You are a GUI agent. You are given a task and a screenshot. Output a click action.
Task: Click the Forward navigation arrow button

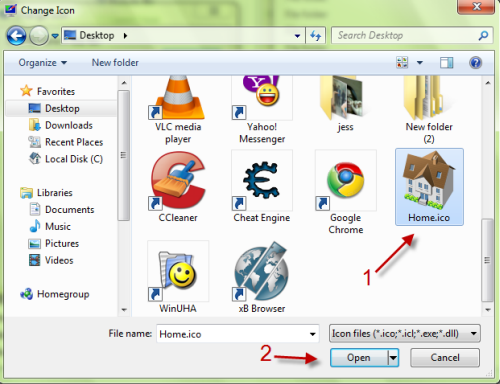39,36
